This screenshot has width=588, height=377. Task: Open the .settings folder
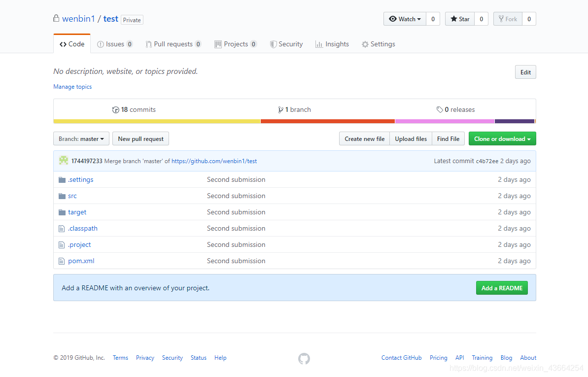(x=81, y=180)
